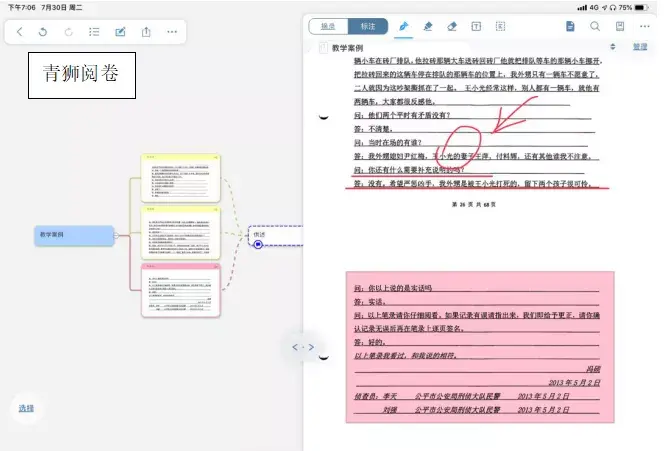Open the share/export icon in the mindmap toolbar
The height and width of the screenshot is (451, 664).
pos(146,32)
